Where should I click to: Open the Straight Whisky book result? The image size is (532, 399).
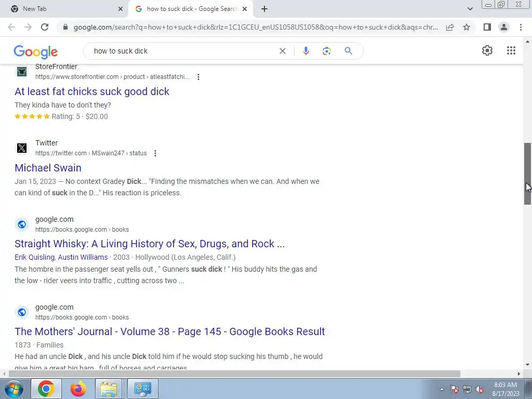(x=150, y=244)
